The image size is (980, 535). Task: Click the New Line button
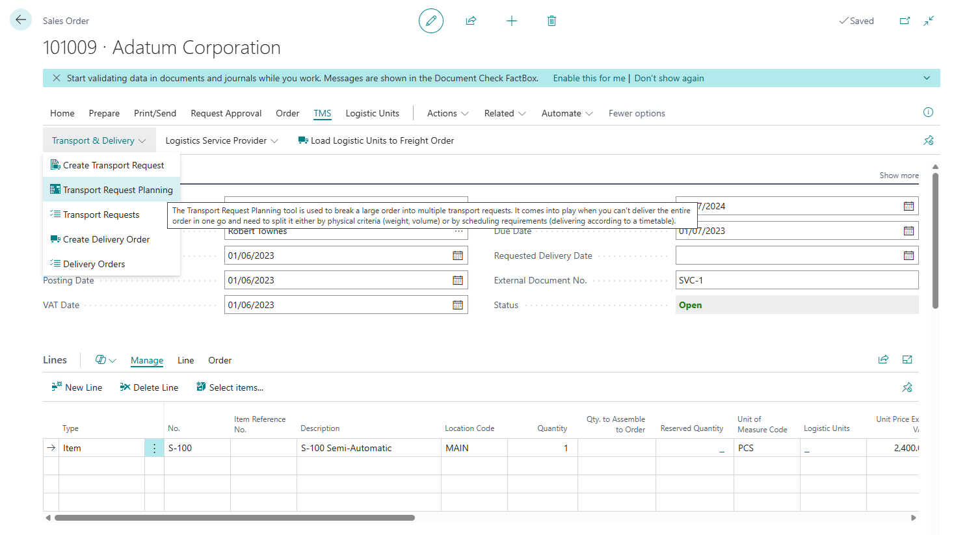[x=77, y=387]
